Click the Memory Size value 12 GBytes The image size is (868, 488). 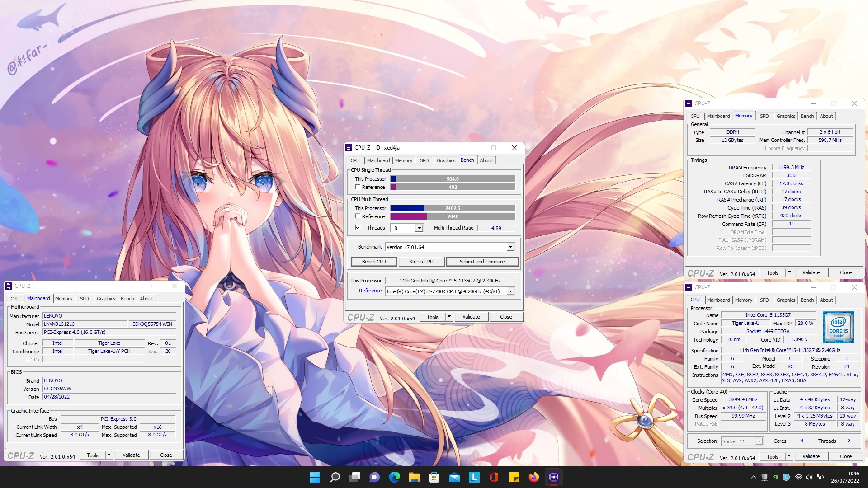click(732, 141)
